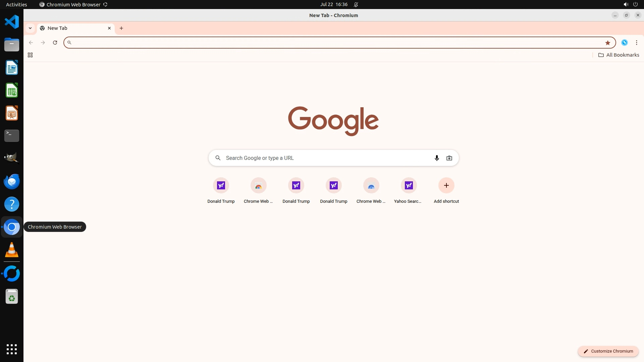Toggle notifications bell in top bar
The height and width of the screenshot is (362, 644).
click(x=356, y=4)
